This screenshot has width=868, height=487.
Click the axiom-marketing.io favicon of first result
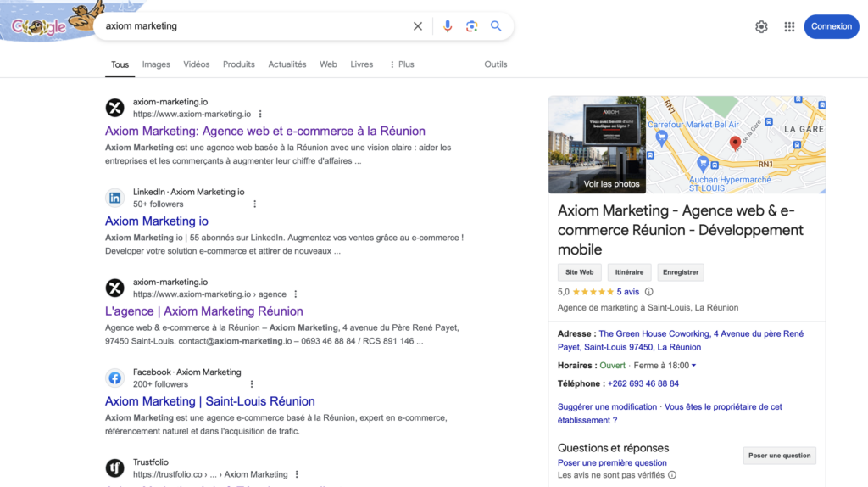pos(114,108)
